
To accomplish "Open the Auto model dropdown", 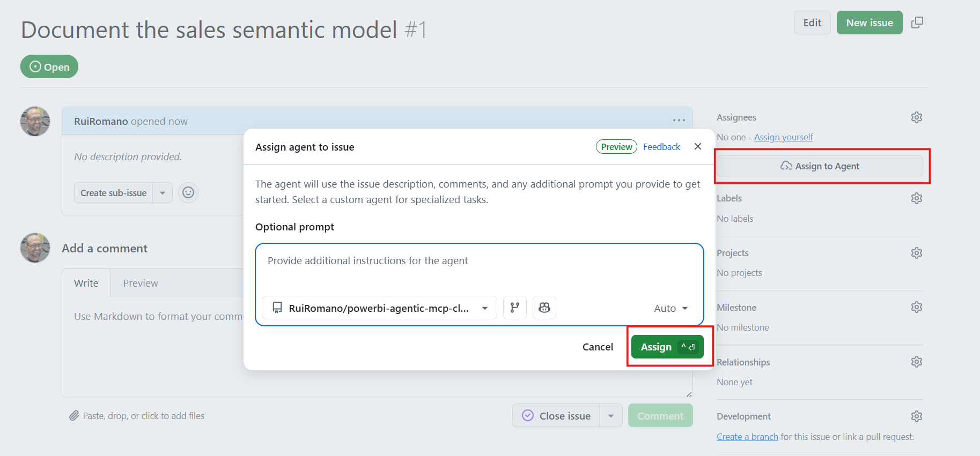I will [670, 308].
